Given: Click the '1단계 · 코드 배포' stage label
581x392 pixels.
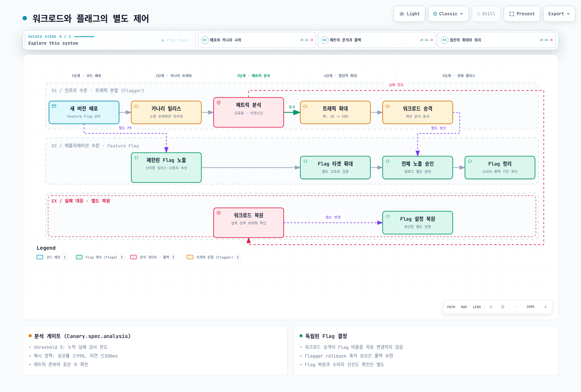Looking at the screenshot, I should (86, 76).
